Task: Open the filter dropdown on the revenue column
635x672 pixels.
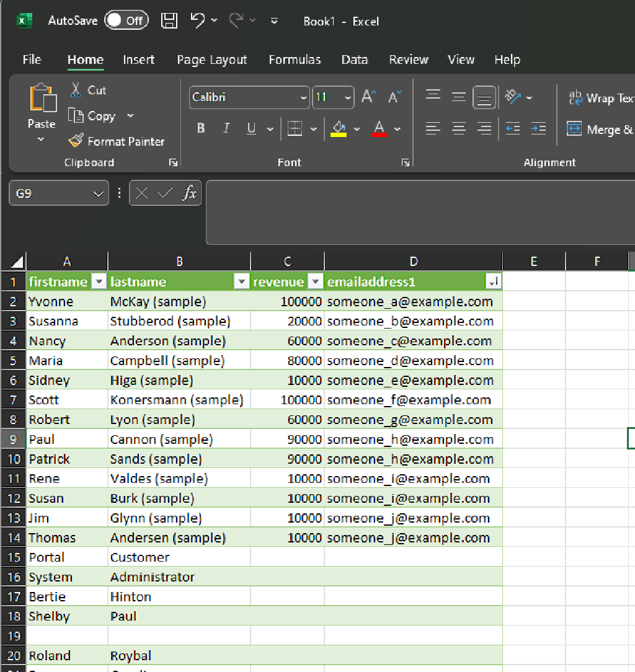Action: click(315, 281)
